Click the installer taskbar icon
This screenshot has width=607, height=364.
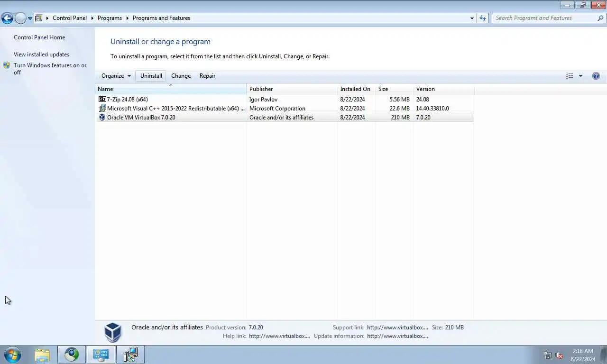[x=130, y=355]
